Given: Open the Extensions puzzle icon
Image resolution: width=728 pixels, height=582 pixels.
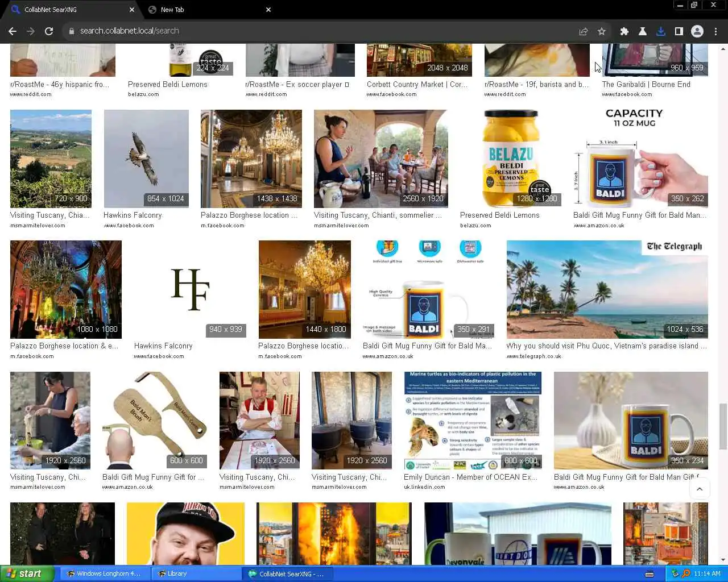Looking at the screenshot, I should [624, 31].
